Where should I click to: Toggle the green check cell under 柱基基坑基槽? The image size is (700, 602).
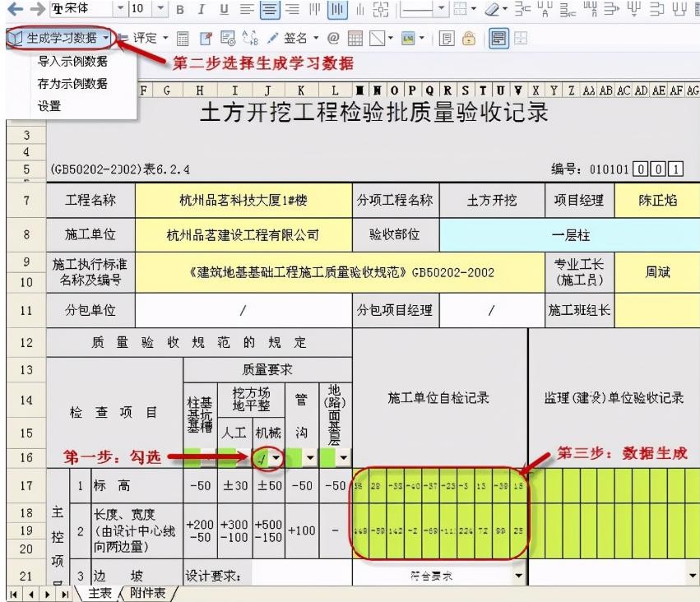pyautogui.click(x=194, y=456)
